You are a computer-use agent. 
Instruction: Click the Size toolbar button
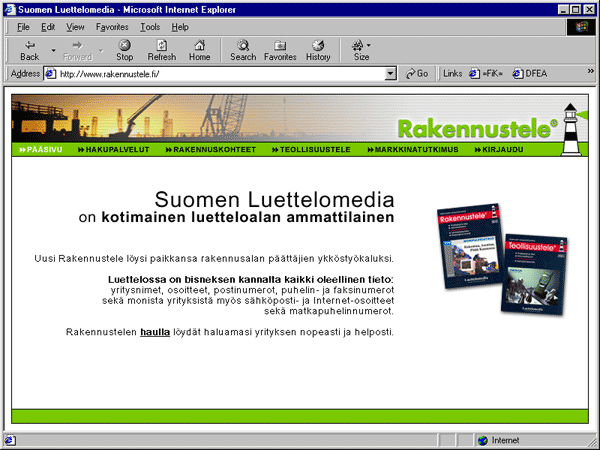[x=361, y=50]
